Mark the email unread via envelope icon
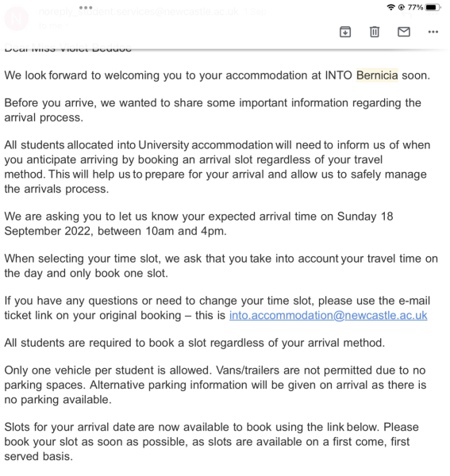 pos(404,32)
